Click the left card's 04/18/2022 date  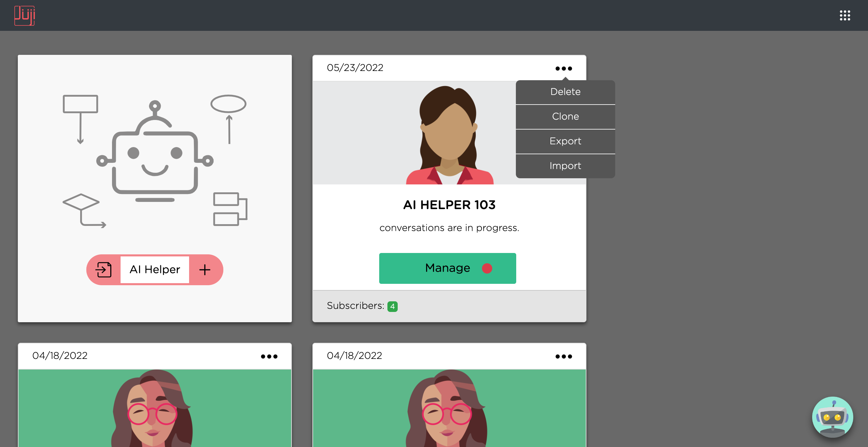(60, 356)
